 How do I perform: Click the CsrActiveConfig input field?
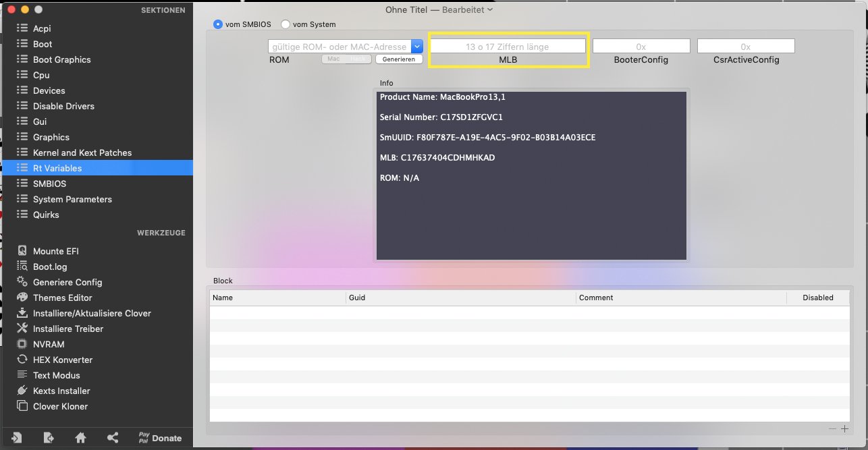tap(746, 47)
